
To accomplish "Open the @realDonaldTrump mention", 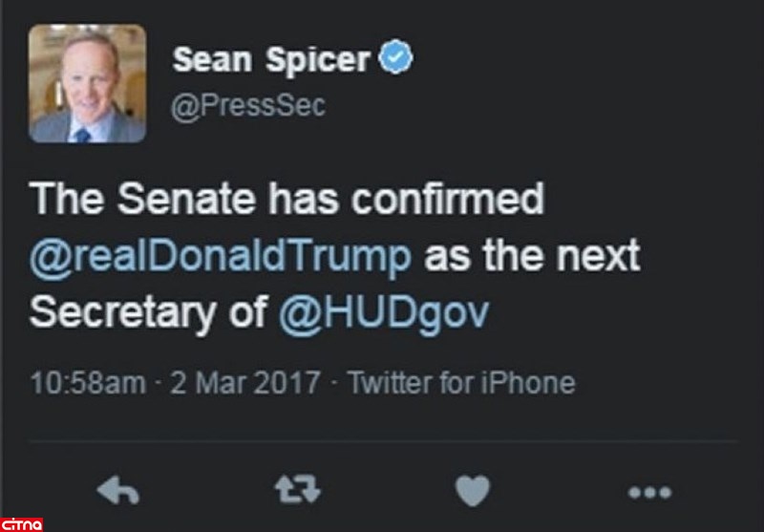I will (x=222, y=257).
